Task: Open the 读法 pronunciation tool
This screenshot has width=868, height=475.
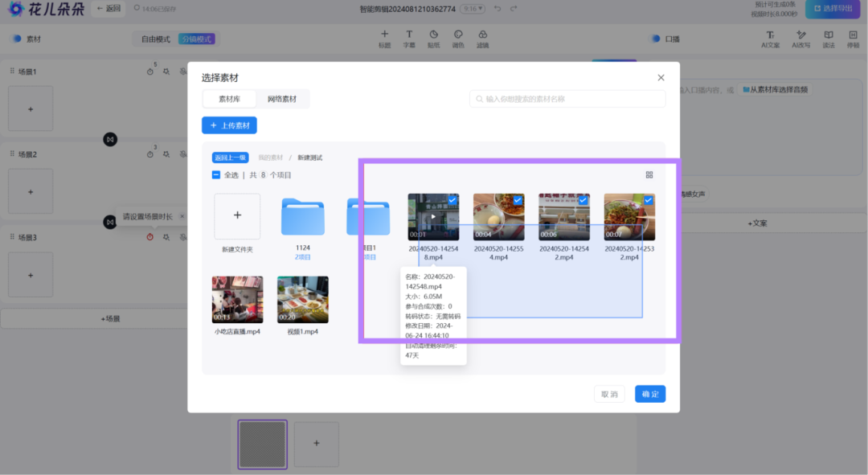Action: 828,39
